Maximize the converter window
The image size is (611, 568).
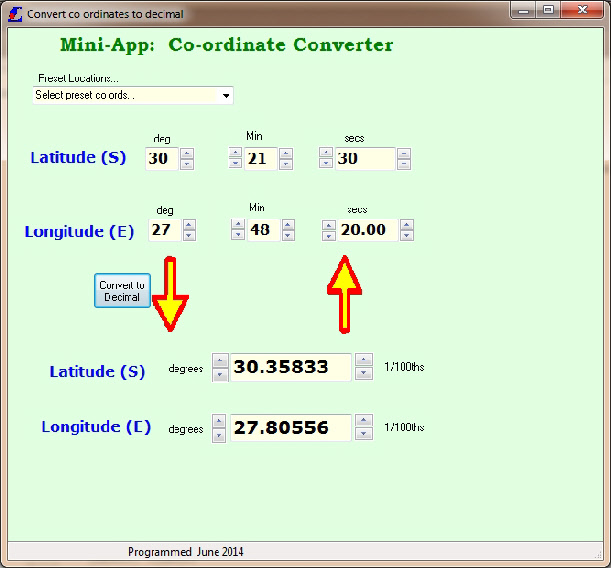tap(548, 10)
